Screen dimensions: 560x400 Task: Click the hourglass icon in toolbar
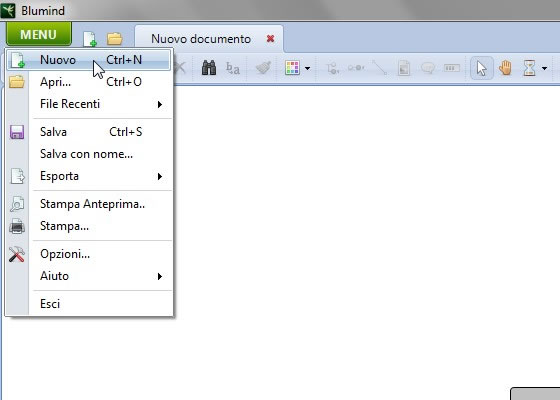529,68
